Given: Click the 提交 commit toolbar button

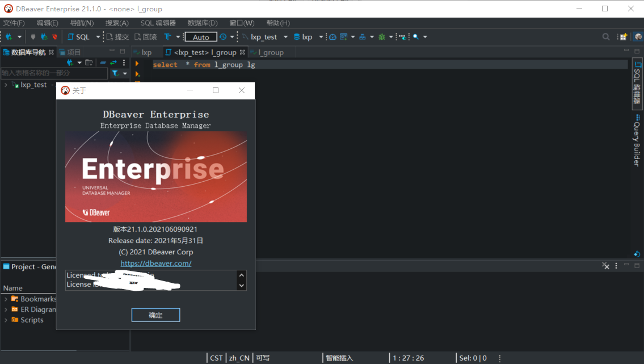Looking at the screenshot, I should tap(117, 37).
